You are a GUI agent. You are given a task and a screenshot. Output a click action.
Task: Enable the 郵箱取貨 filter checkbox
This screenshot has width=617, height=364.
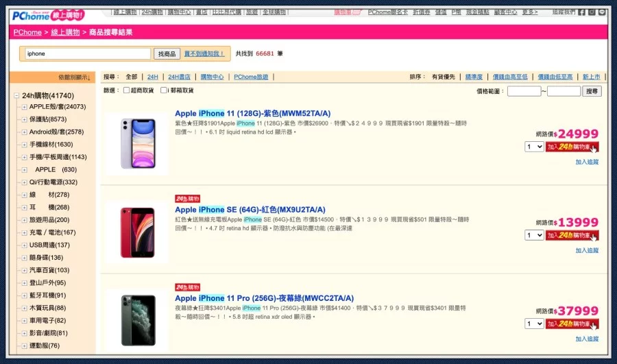[x=163, y=90]
